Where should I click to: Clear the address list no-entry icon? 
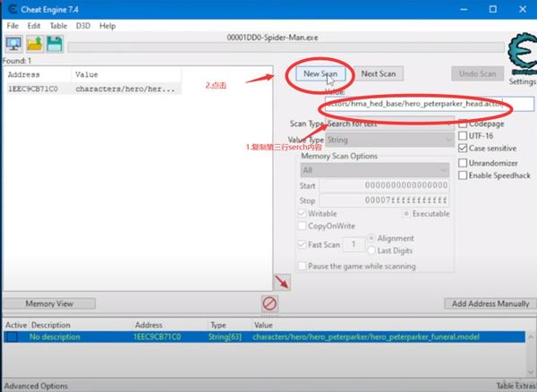coord(269,303)
